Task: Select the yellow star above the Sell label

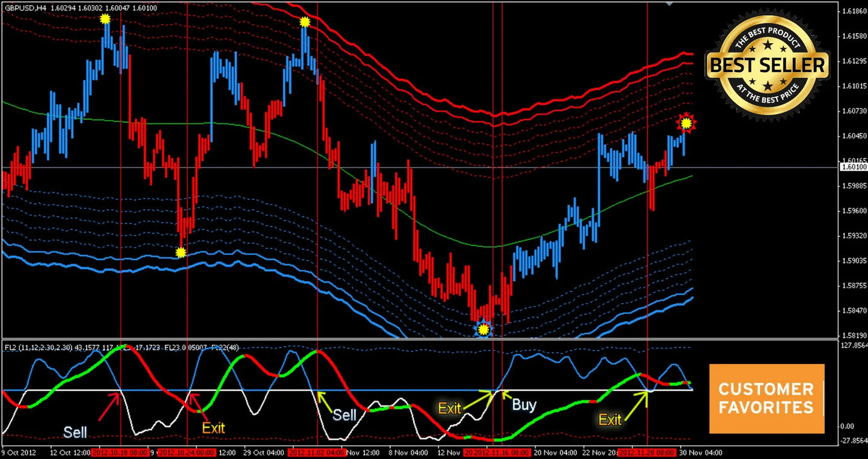Action: 305,22
